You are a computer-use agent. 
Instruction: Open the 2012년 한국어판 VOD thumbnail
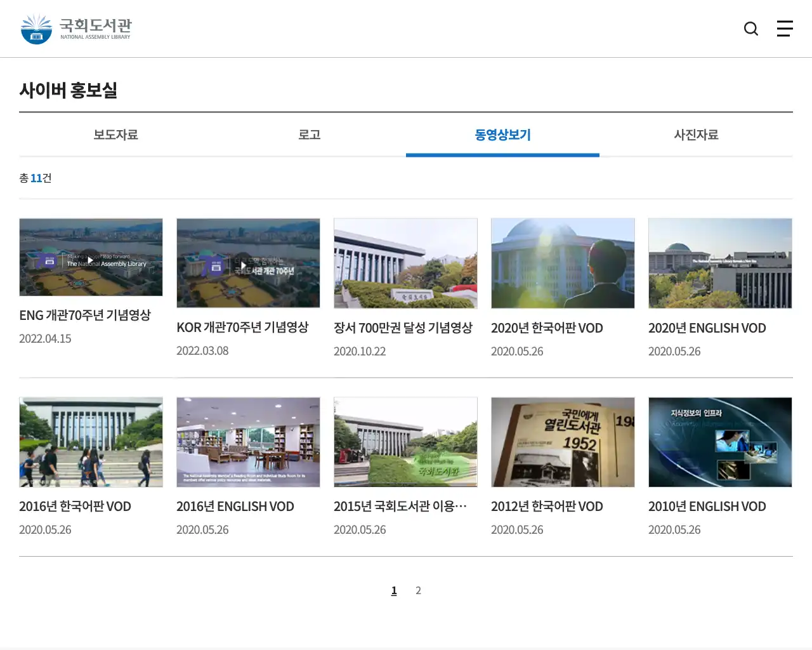563,442
